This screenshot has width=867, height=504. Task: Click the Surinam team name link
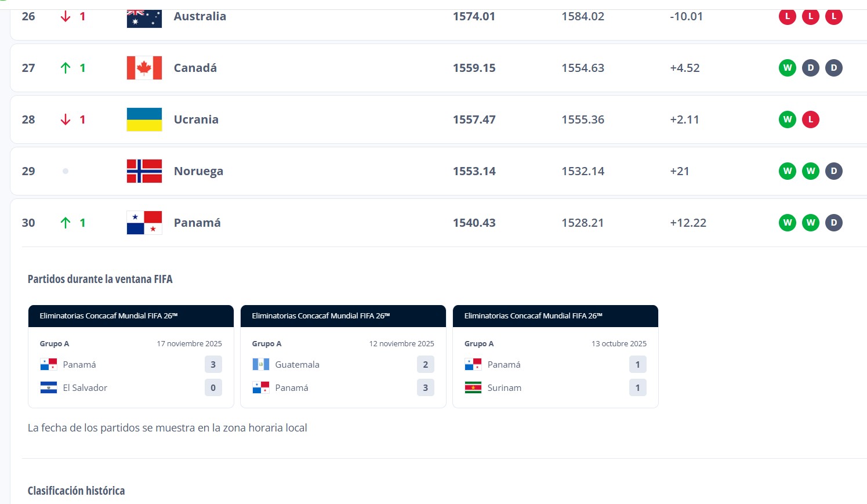coord(504,387)
